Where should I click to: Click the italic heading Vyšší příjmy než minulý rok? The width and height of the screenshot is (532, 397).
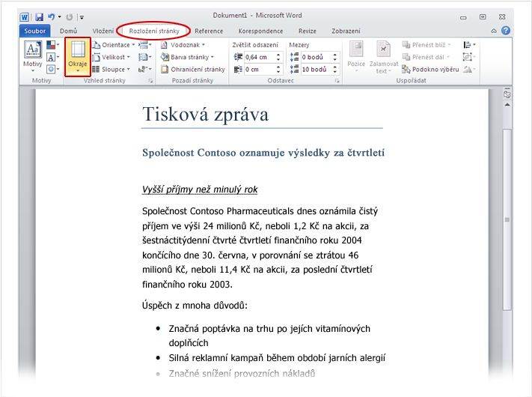[200, 190]
